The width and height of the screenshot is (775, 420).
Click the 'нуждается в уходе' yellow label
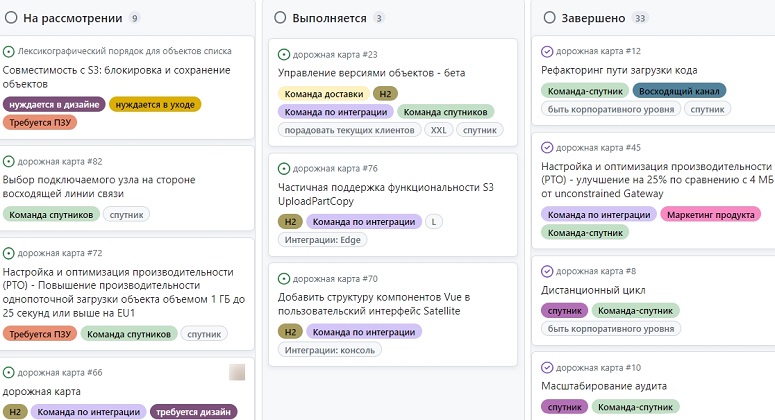pyautogui.click(x=155, y=103)
